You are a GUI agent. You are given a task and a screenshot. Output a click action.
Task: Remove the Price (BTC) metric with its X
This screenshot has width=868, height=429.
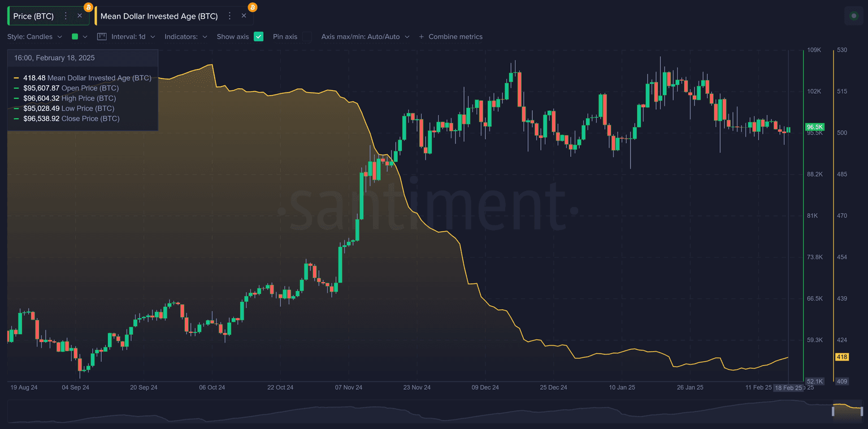coord(80,16)
